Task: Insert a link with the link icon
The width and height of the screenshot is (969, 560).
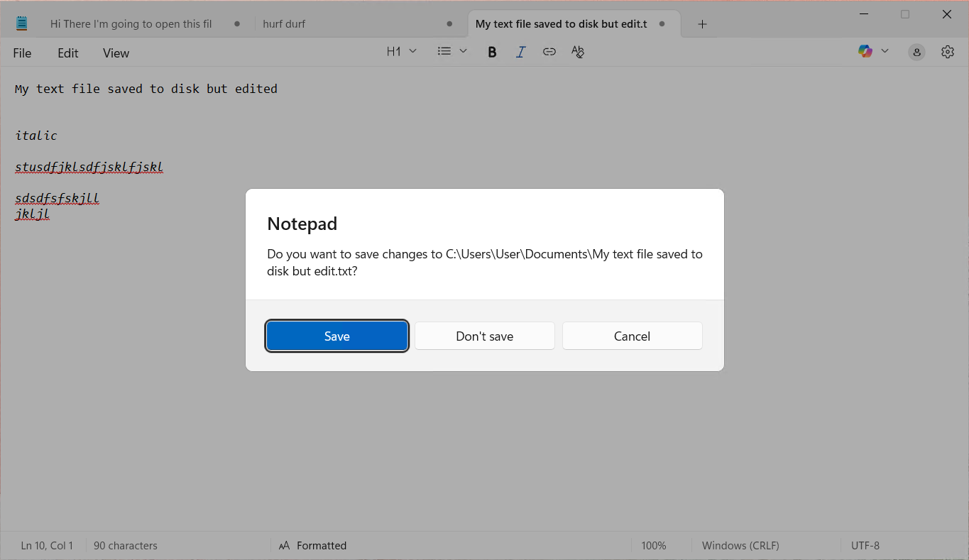Action: click(549, 52)
